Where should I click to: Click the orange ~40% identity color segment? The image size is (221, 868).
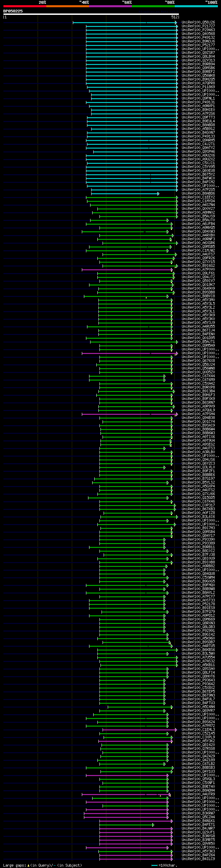pos(68,6)
